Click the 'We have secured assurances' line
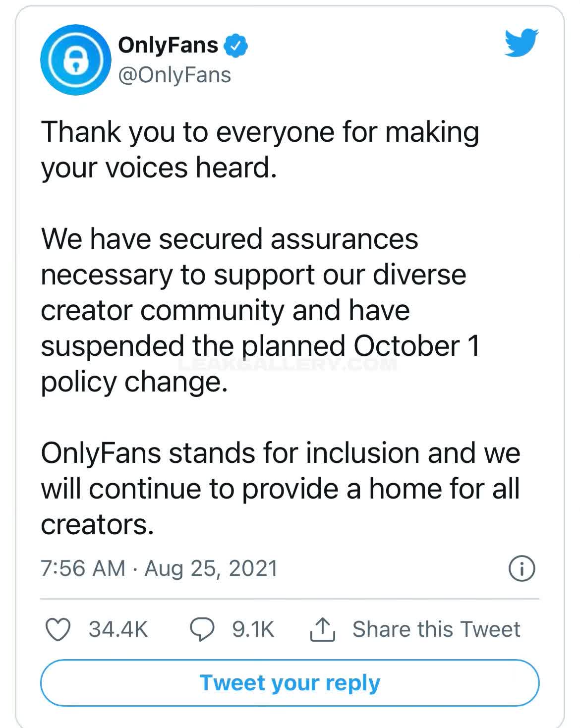 coord(230,239)
